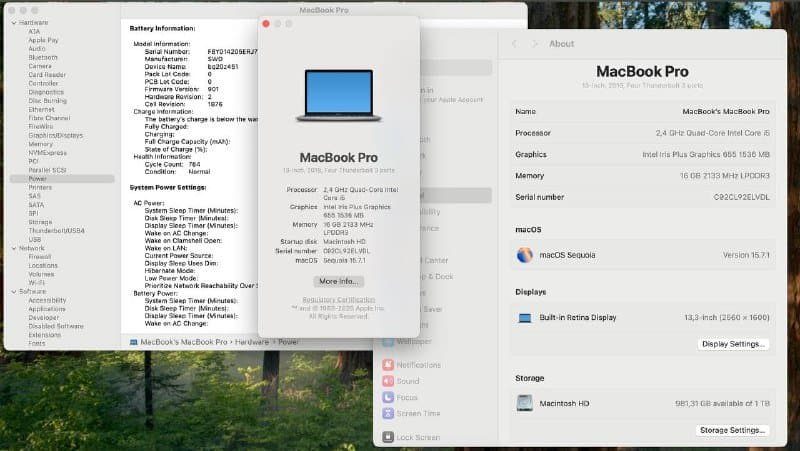800x451 pixels.
Task: Click the Cycle Count value in Battery Information
Action: [x=194, y=165]
